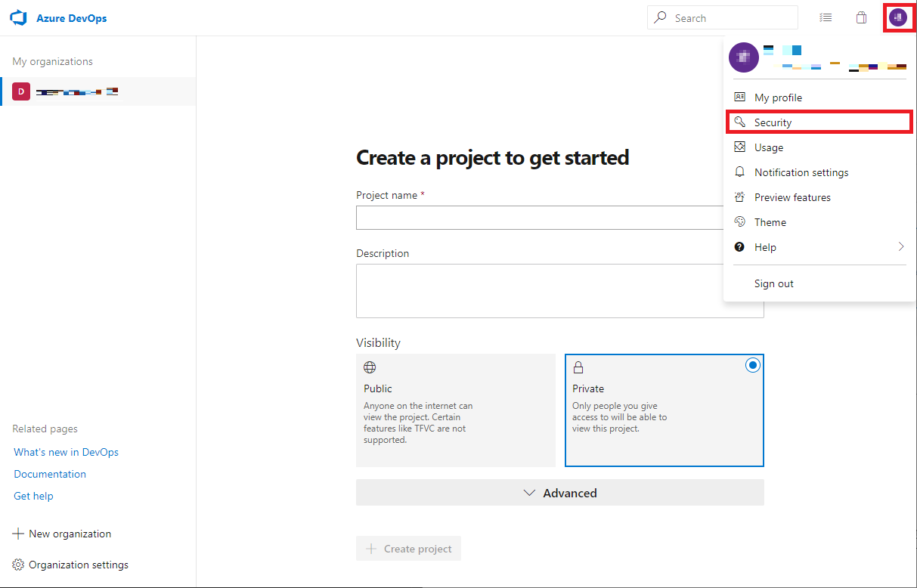Click the Help question mark icon

[739, 246]
